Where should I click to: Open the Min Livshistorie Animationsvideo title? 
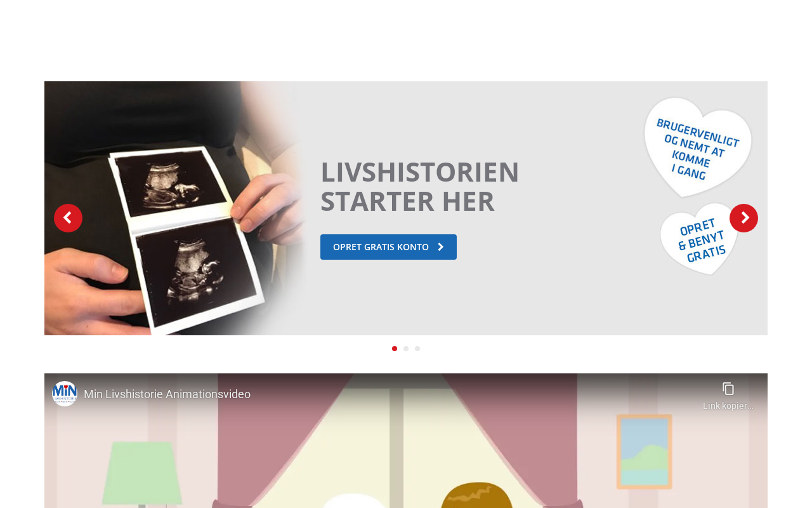[x=167, y=394]
